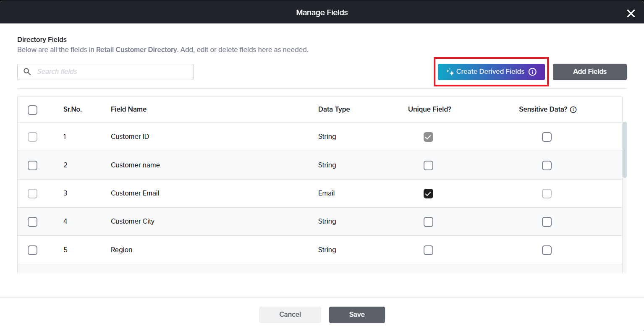The image size is (644, 331).
Task: Click the fields table vertical scrollbar
Action: (x=625, y=150)
